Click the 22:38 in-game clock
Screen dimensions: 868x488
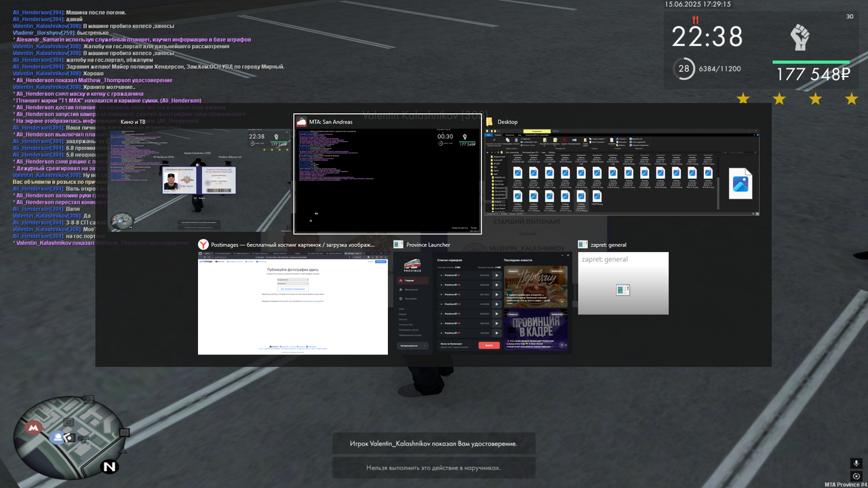pos(707,36)
